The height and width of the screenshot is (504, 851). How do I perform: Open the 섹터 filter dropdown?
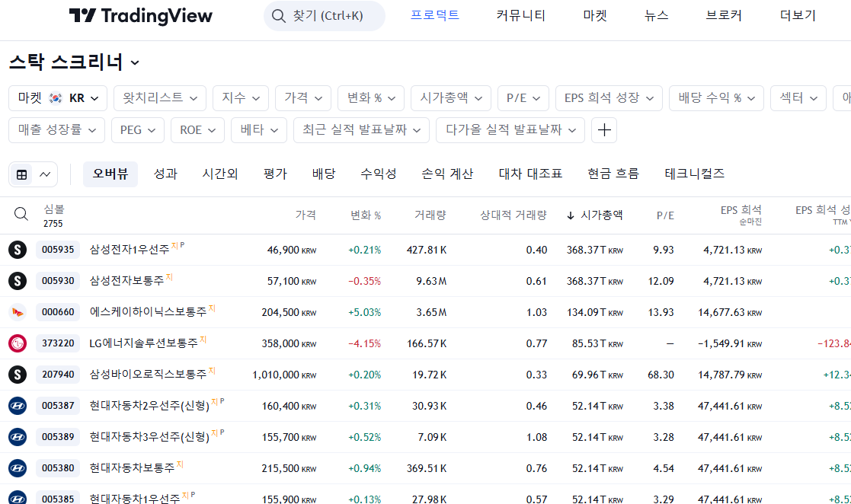pos(798,98)
